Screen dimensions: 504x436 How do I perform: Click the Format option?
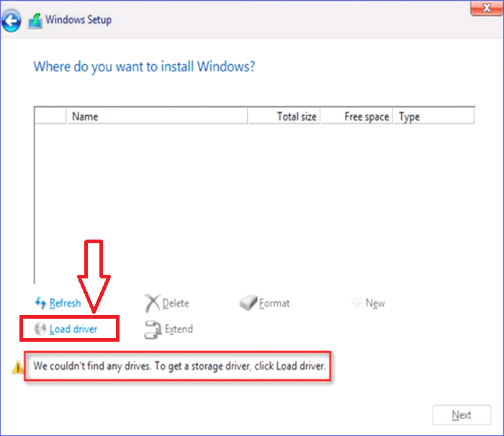(x=274, y=303)
